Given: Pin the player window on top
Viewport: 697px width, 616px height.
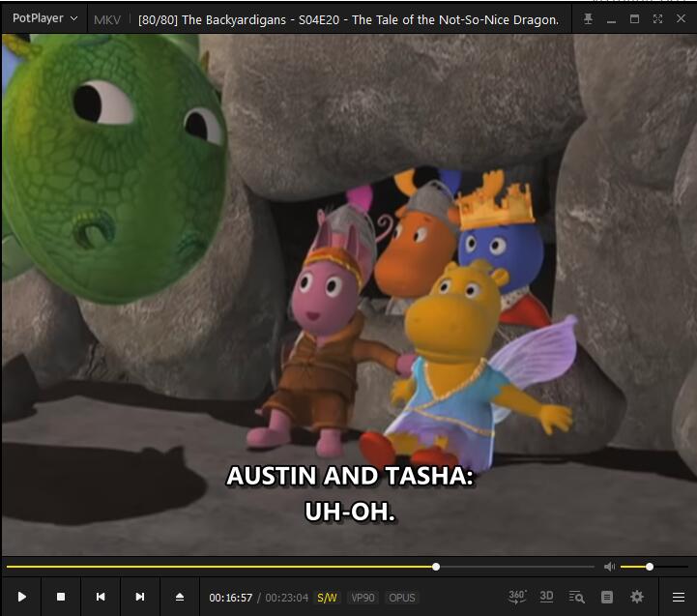Looking at the screenshot, I should click(x=588, y=18).
